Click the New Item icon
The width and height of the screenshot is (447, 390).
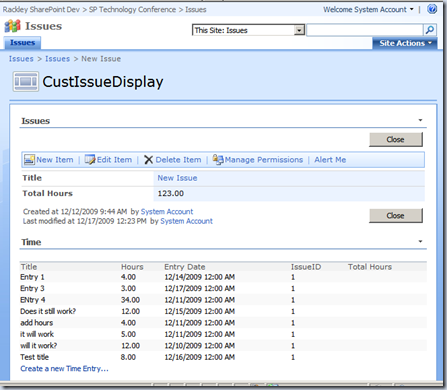pos(29,160)
